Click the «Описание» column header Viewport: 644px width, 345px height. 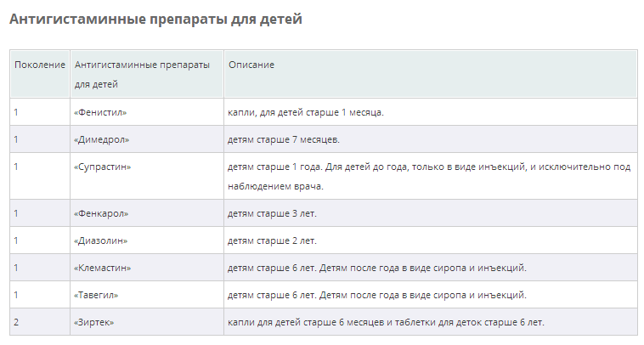[x=251, y=65]
